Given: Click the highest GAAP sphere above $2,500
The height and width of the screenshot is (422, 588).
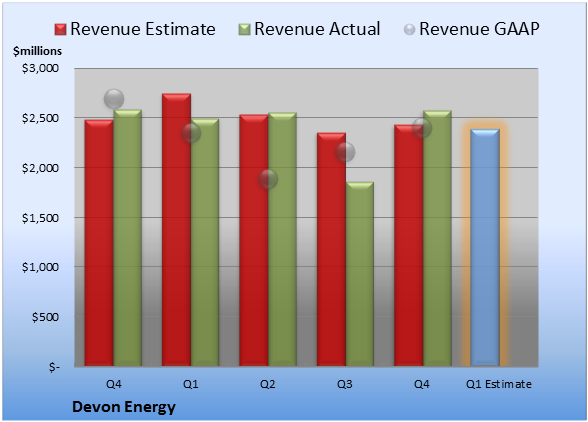Looking at the screenshot, I should click(x=114, y=99).
